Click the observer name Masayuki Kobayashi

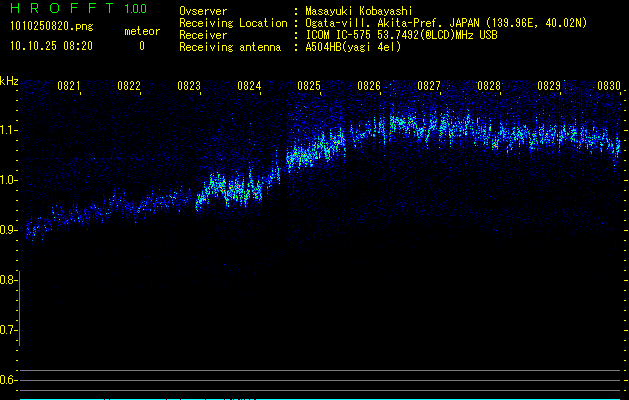[x=359, y=11]
